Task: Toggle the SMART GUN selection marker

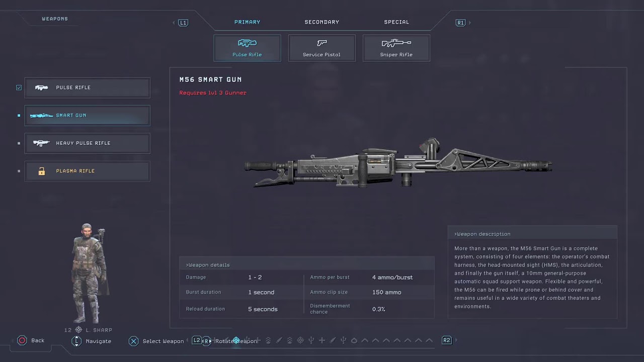Action: point(19,116)
